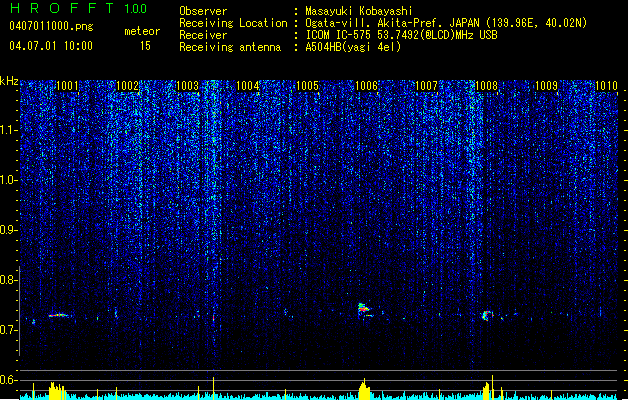The image size is (629, 400).
Task: Click the ring-shaped meteor echo below 1008
Action: coord(487,315)
